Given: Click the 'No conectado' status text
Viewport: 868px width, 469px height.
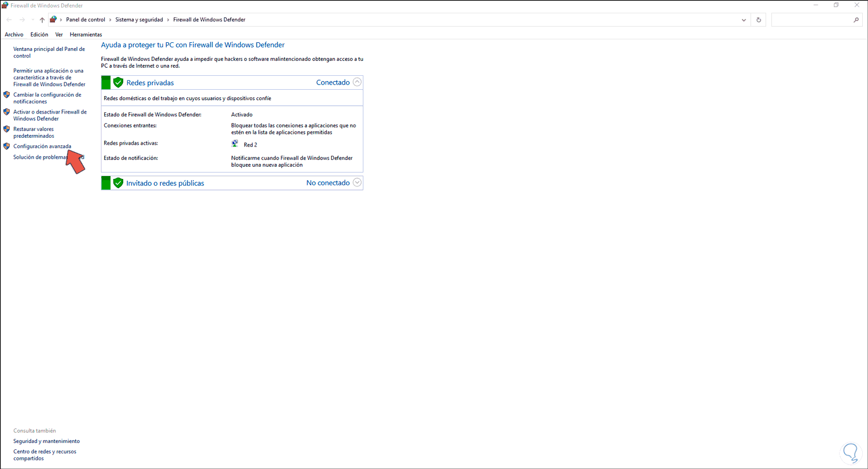Looking at the screenshot, I should coord(328,182).
